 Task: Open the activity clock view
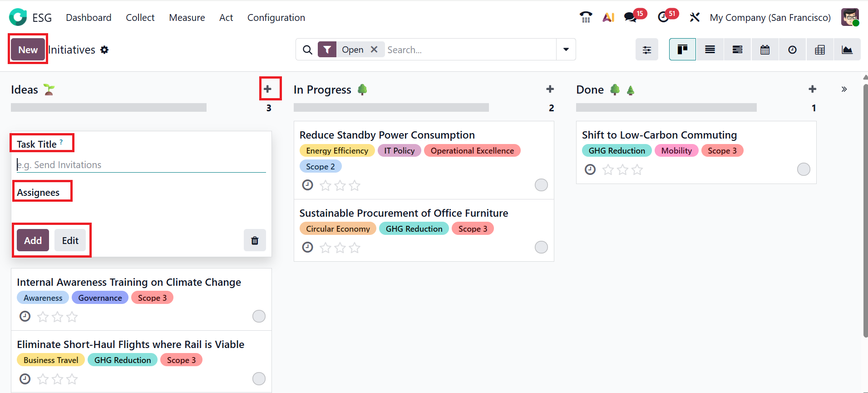click(792, 50)
